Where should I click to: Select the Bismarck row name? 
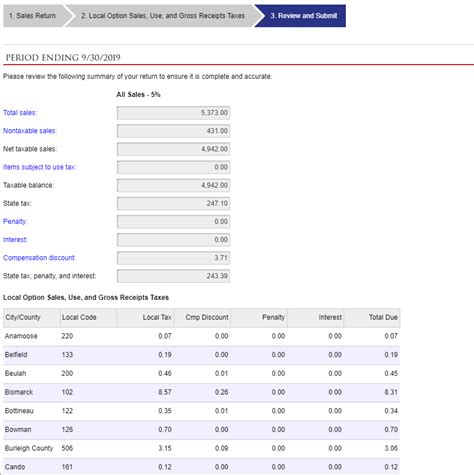tap(19, 392)
